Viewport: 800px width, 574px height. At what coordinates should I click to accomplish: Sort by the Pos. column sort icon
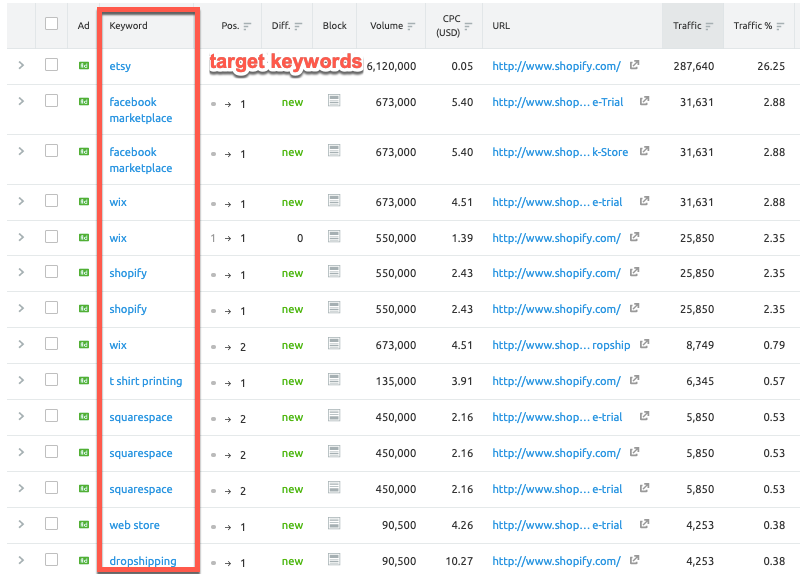tap(247, 26)
